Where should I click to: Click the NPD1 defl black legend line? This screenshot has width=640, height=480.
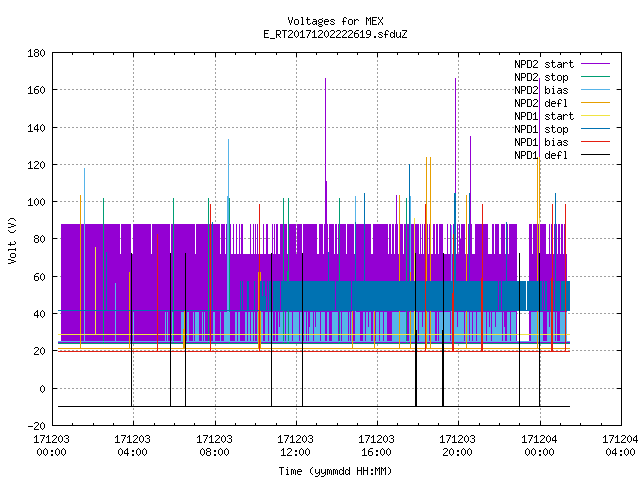[x=595, y=155]
